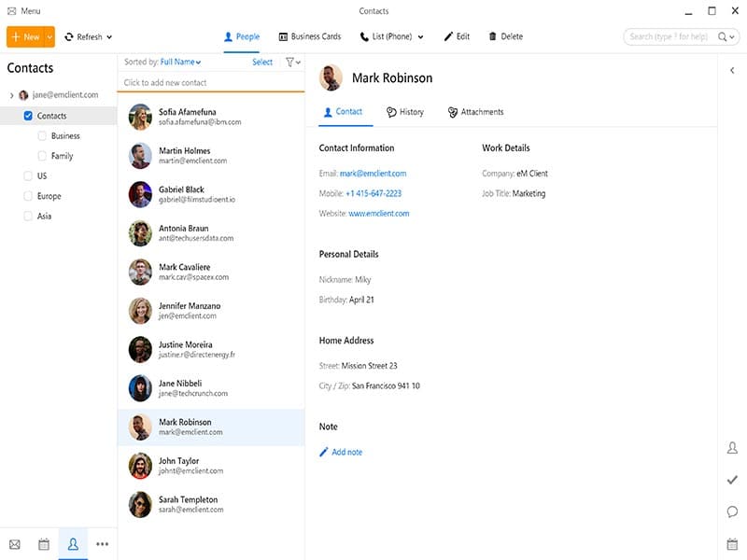Open more sections ellipsis icon

click(x=102, y=544)
